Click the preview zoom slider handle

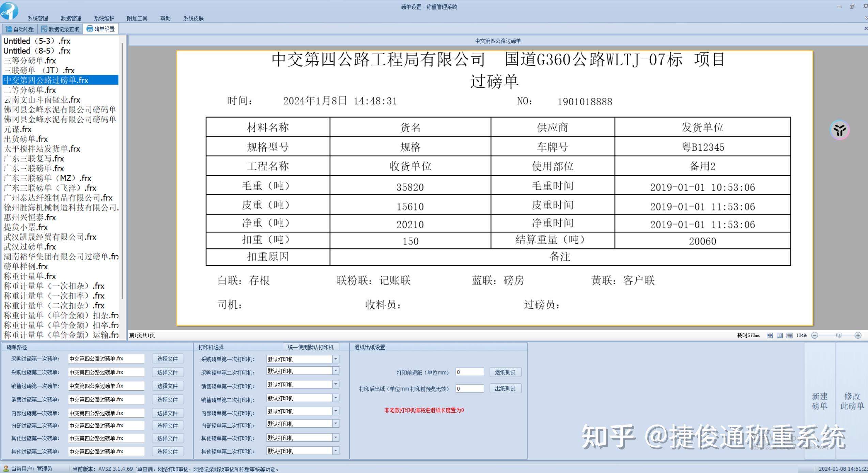pyautogui.click(x=839, y=336)
